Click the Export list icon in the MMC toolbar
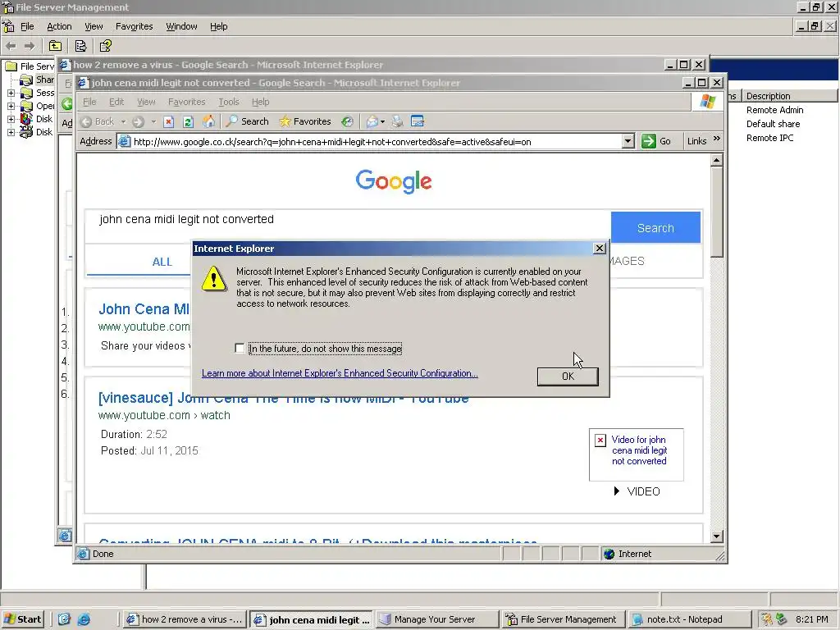 pyautogui.click(x=80, y=46)
